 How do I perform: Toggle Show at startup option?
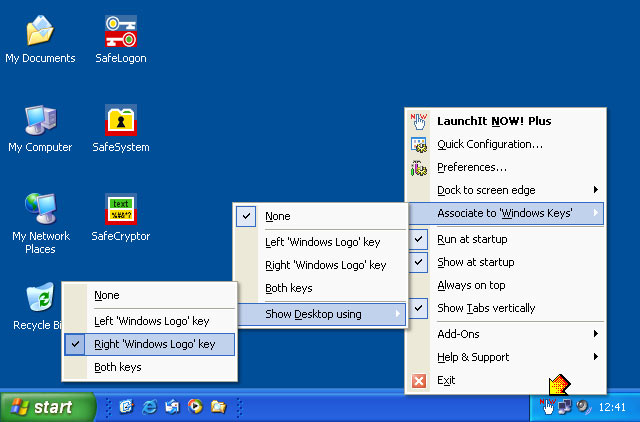(505, 262)
